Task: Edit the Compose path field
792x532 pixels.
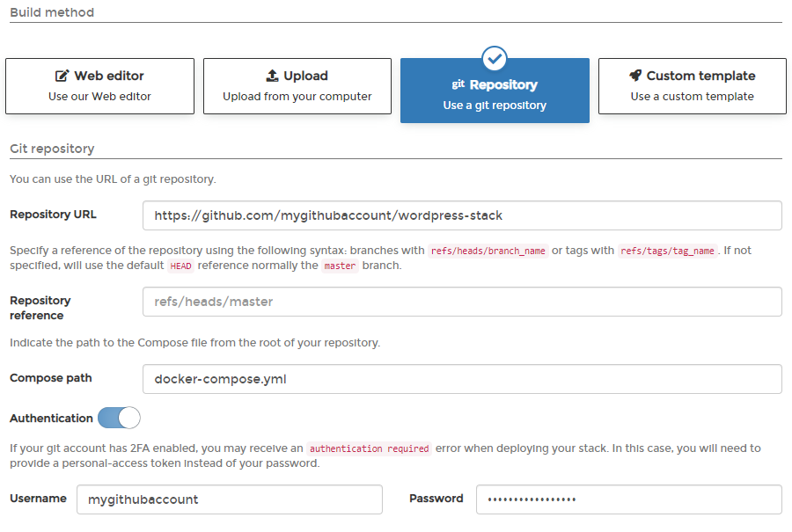Action: (x=462, y=380)
